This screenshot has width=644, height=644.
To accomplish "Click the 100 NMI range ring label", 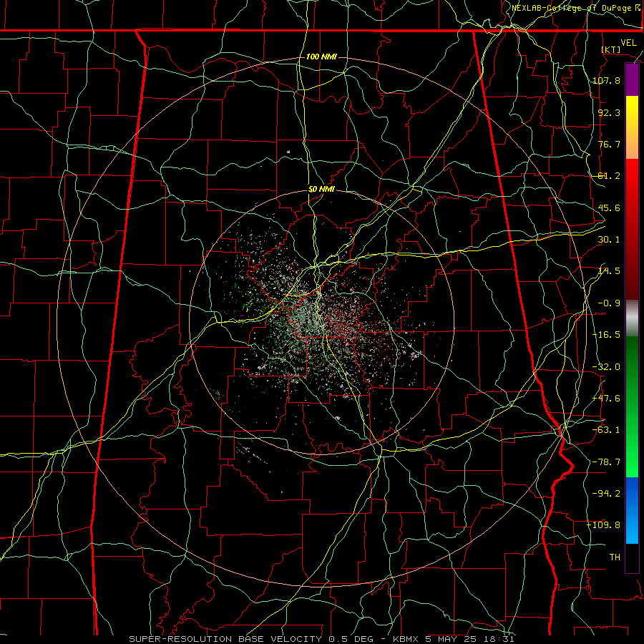I will point(321,57).
